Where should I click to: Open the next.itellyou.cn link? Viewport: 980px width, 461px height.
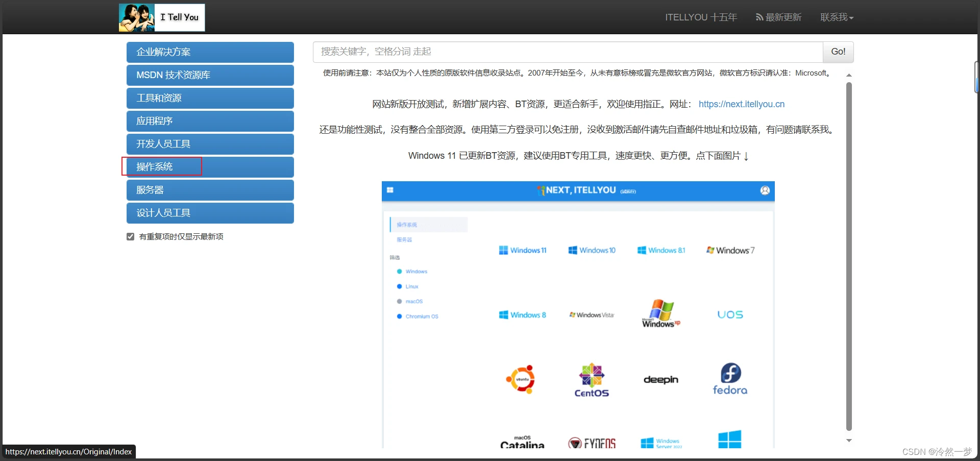coord(742,104)
